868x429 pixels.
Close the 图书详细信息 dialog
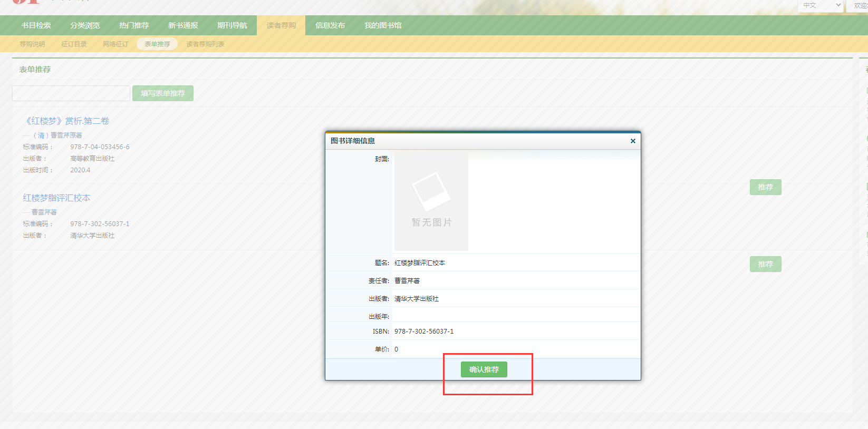633,141
